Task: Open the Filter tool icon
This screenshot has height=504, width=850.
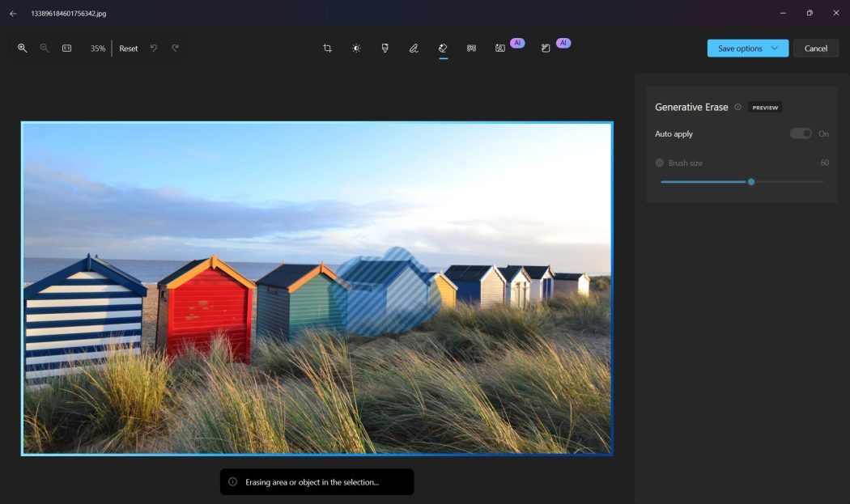Action: [x=385, y=49]
